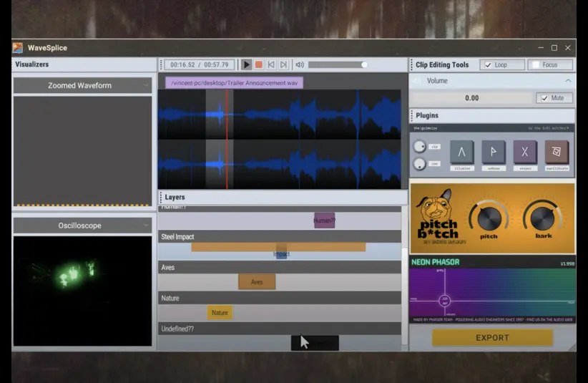
Task: Click the speaker volume icon
Action: point(300,64)
